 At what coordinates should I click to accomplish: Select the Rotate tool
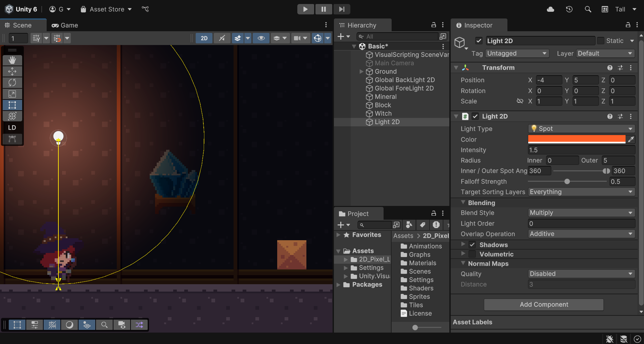[x=12, y=83]
